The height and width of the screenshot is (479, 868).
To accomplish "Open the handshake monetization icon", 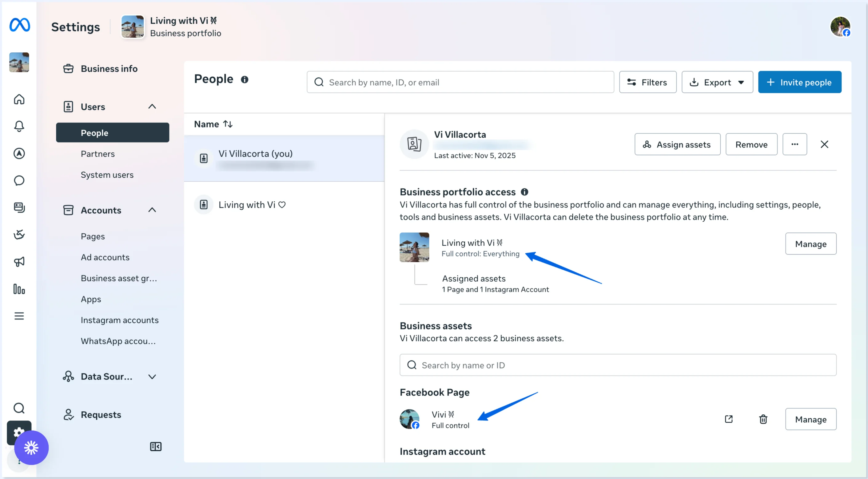I will pos(19,235).
